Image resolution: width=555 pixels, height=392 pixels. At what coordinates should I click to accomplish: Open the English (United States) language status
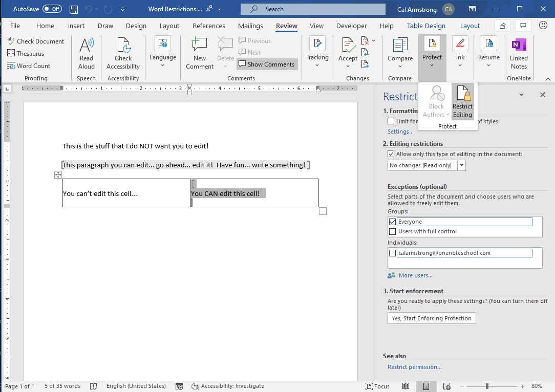pyautogui.click(x=136, y=386)
